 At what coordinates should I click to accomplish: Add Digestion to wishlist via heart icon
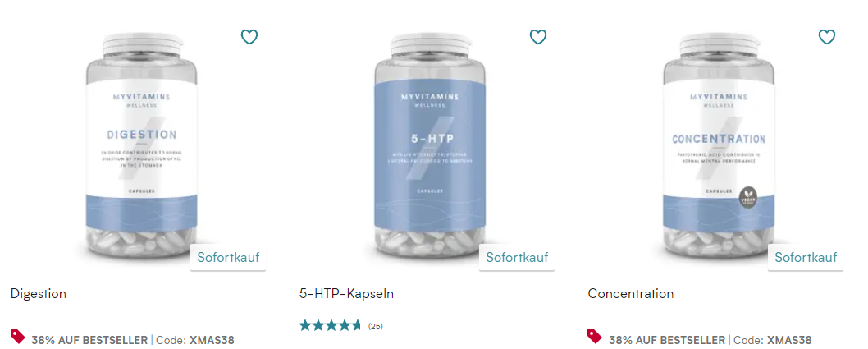pyautogui.click(x=249, y=37)
